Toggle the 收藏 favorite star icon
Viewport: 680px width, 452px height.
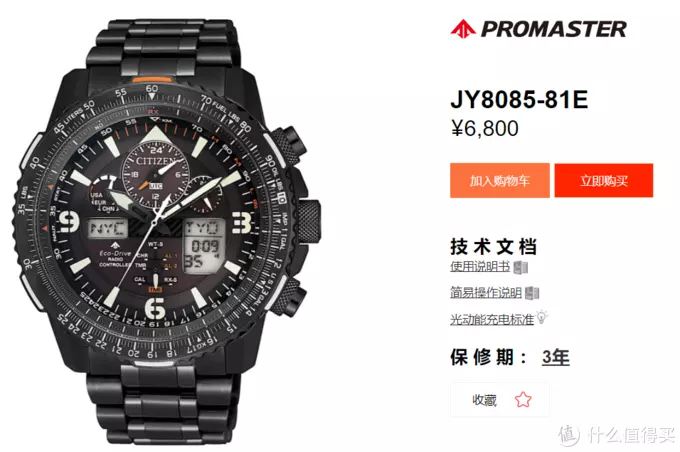523,400
